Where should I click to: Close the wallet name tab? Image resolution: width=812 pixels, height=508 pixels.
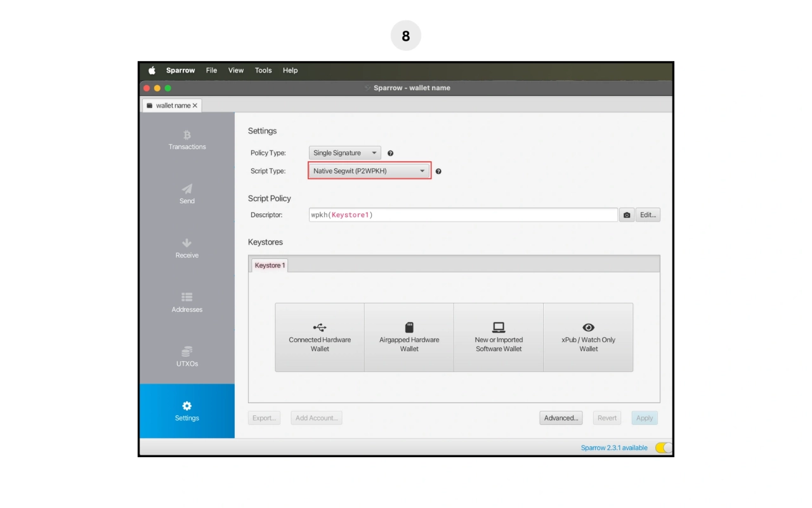(x=195, y=105)
